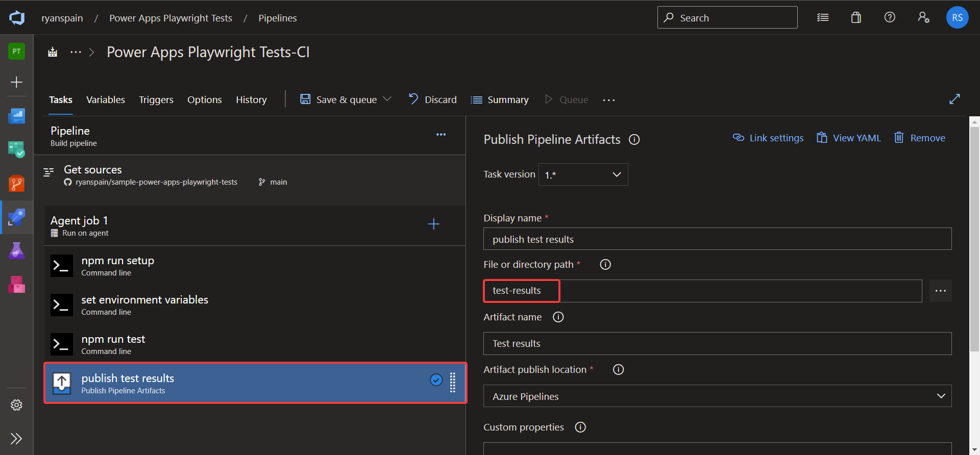
Task: Expand the Save & queue dropdown
Action: [x=387, y=99]
